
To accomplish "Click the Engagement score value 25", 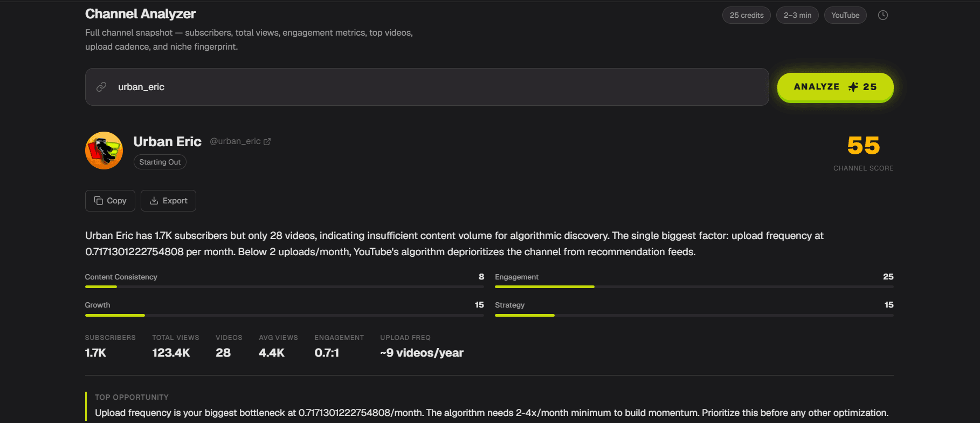I will pos(888,277).
